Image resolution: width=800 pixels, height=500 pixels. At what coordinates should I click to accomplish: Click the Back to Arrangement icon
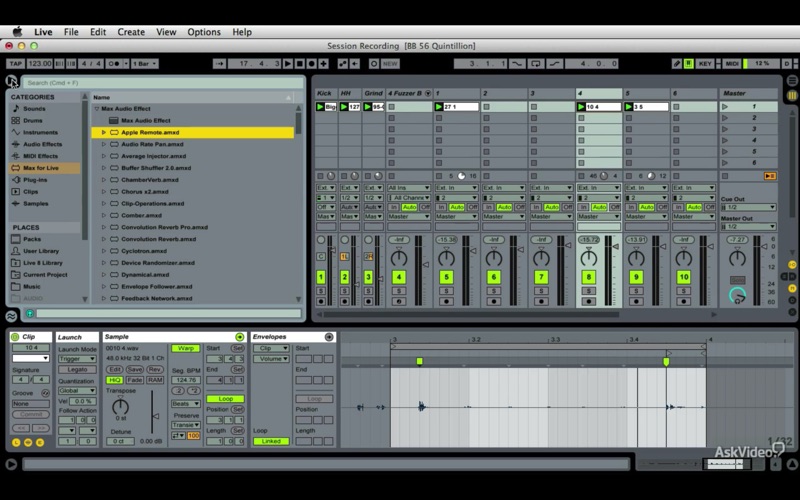(355, 64)
